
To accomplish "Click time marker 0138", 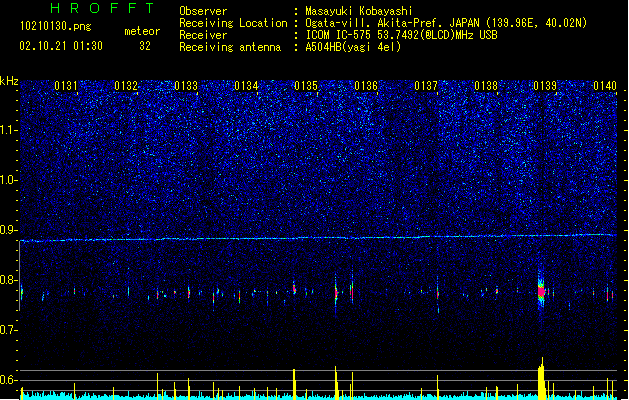I will click(486, 86).
